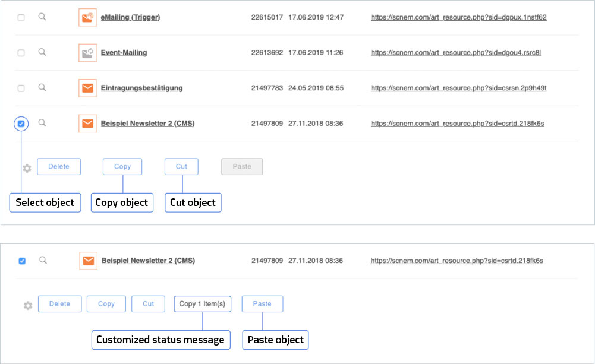Open Eintragungsbestätigung name link

[141, 88]
